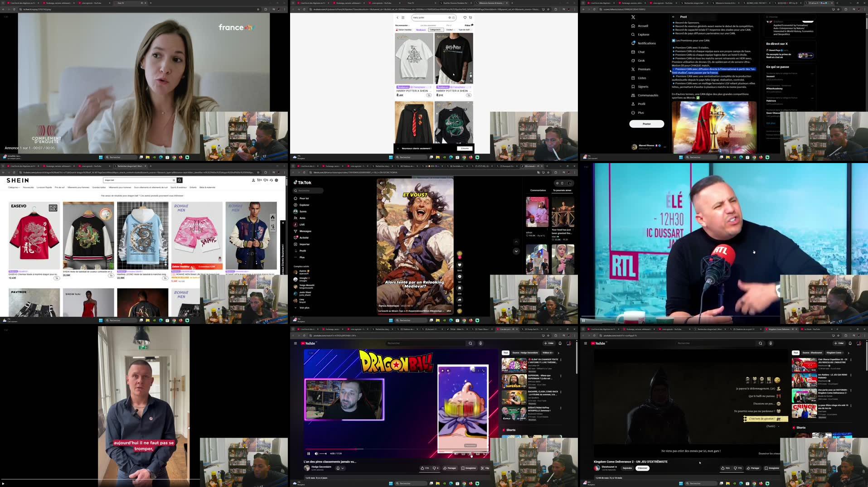Click S'abonner on the Sheshounet channel
The width and height of the screenshot is (868, 487).
[x=642, y=468]
